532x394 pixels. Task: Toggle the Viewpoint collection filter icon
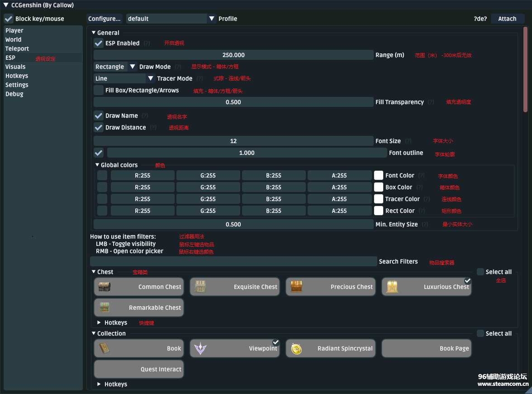[x=200, y=348]
